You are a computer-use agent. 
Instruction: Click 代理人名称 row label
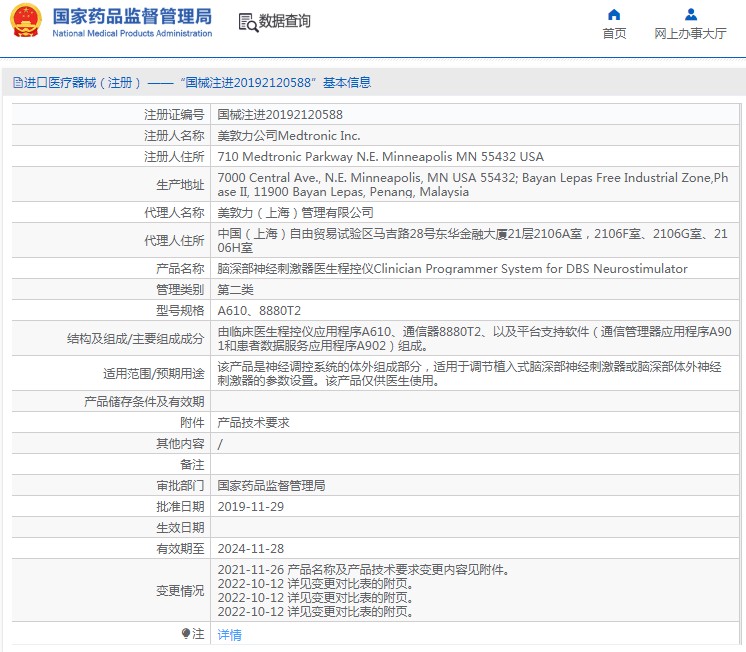[174, 212]
